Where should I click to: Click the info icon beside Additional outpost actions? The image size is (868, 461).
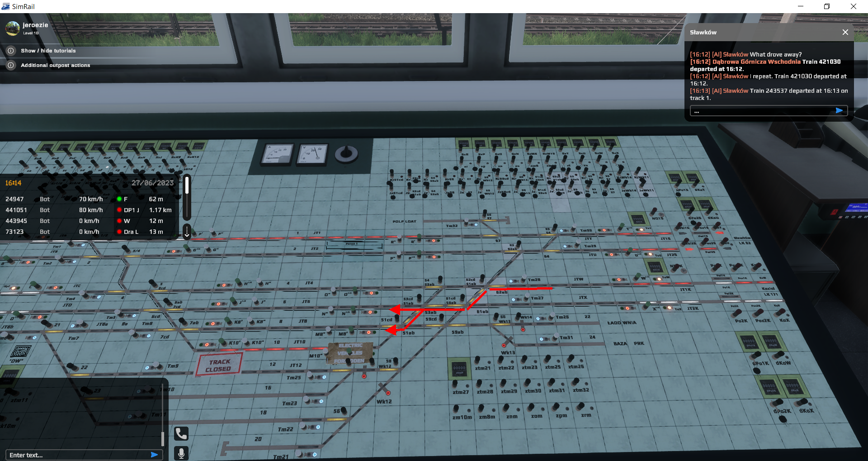tap(11, 65)
